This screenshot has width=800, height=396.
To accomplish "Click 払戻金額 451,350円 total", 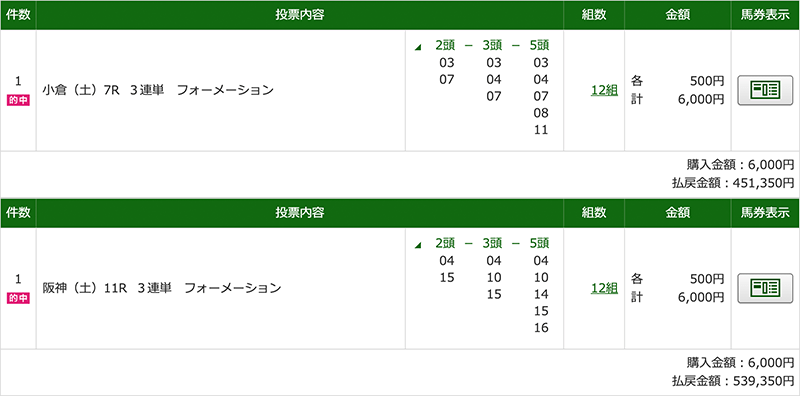I will (x=733, y=182).
